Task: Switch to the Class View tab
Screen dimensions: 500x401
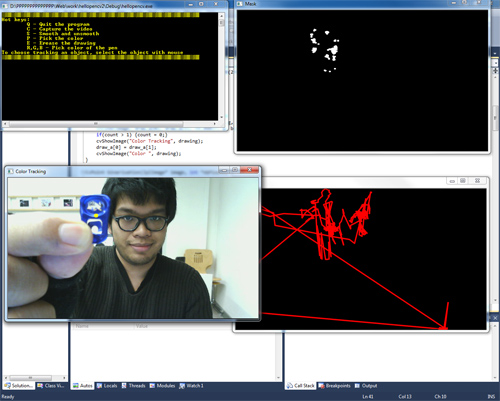Action: (51, 386)
